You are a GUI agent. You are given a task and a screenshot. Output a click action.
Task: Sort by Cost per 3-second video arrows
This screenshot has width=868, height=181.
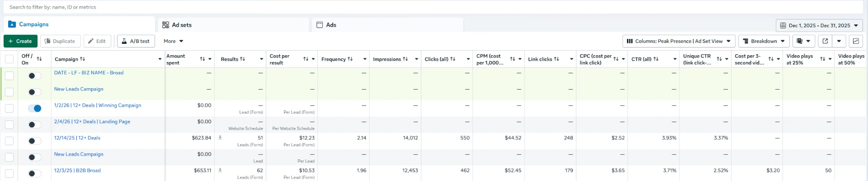tap(771, 59)
